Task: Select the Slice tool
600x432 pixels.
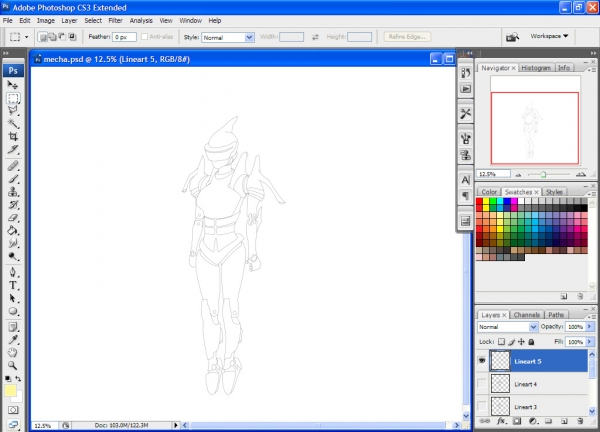Action: click(x=13, y=149)
